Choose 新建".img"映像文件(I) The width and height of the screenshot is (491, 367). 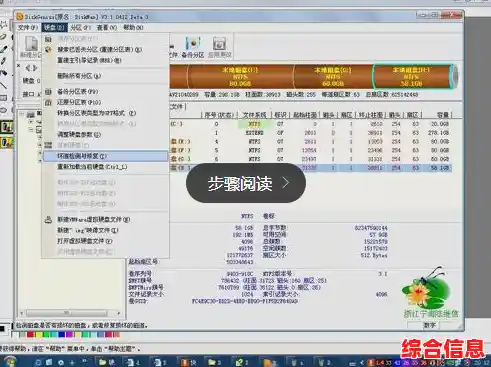(x=105, y=230)
